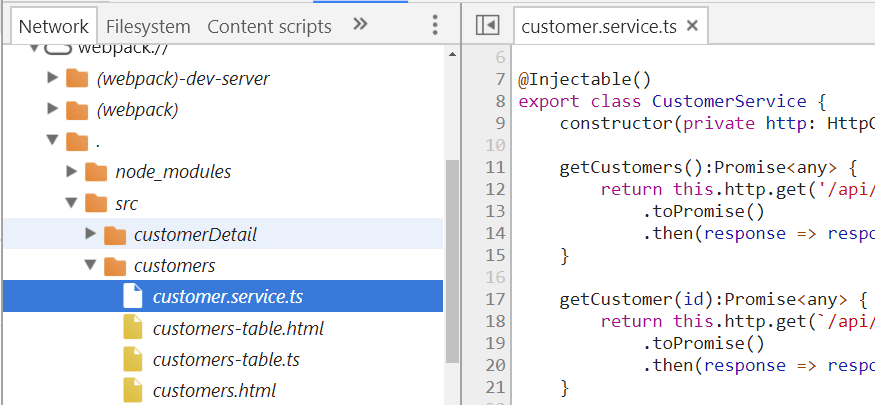This screenshot has width=875, height=405.
Task: Click the customers-table.ts file icon
Action: pyautogui.click(x=133, y=359)
